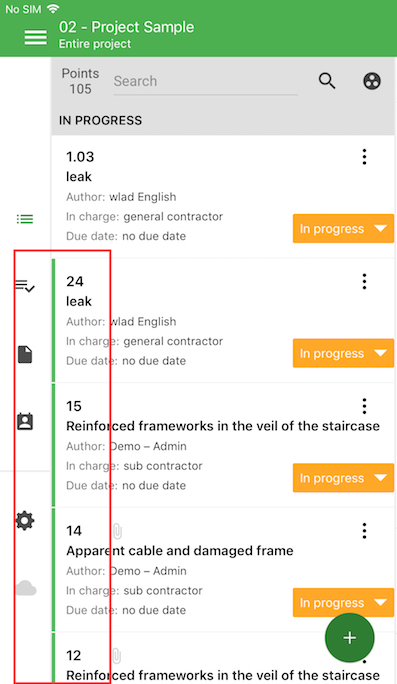Expand In progress status dropdown for point 24
This screenshot has width=397, height=684.
[343, 353]
